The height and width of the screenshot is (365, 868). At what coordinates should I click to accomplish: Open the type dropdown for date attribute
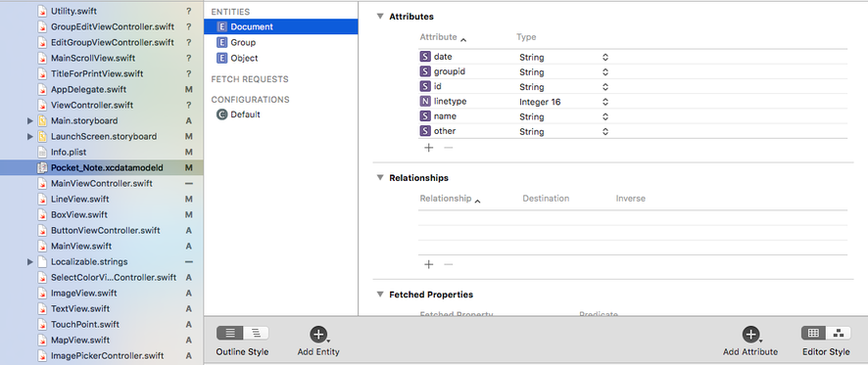point(605,57)
